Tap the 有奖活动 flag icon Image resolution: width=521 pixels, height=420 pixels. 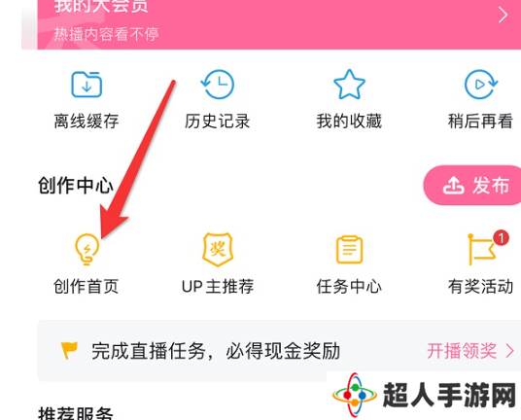click(482, 250)
